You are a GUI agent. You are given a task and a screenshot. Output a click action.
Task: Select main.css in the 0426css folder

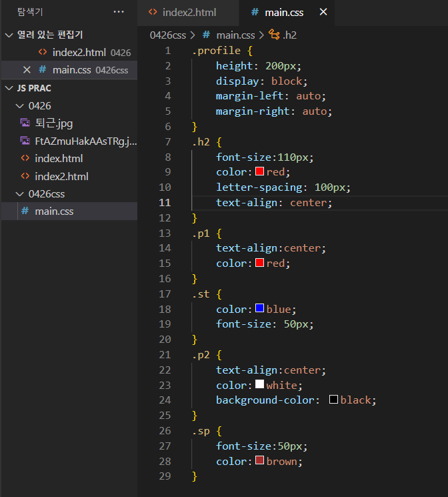point(69,211)
